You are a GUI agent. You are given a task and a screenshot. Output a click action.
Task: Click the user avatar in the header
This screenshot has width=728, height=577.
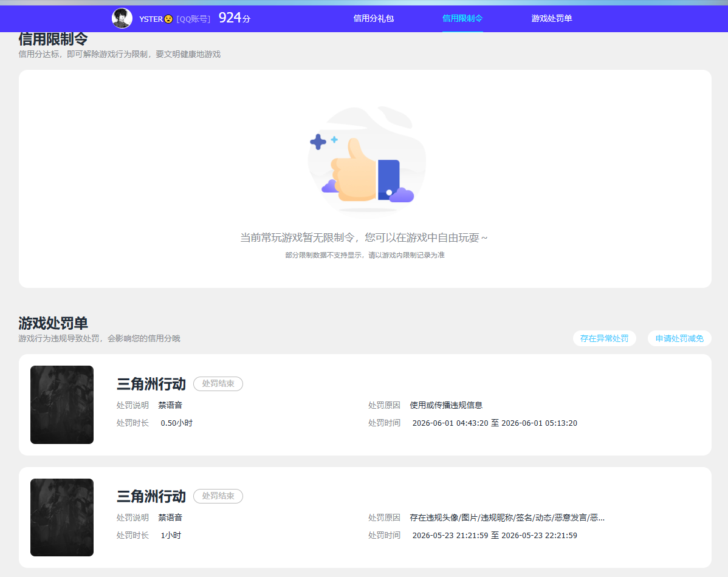(122, 19)
